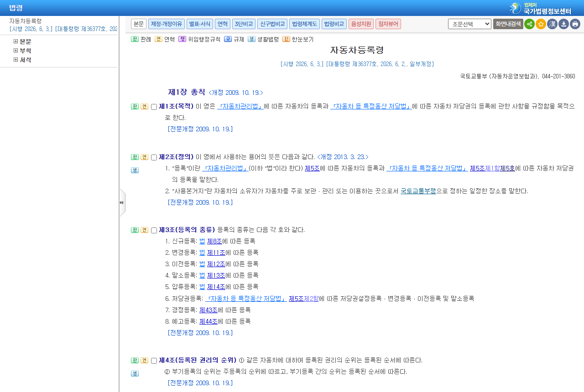Expand the 본문 tree node

tap(16, 41)
